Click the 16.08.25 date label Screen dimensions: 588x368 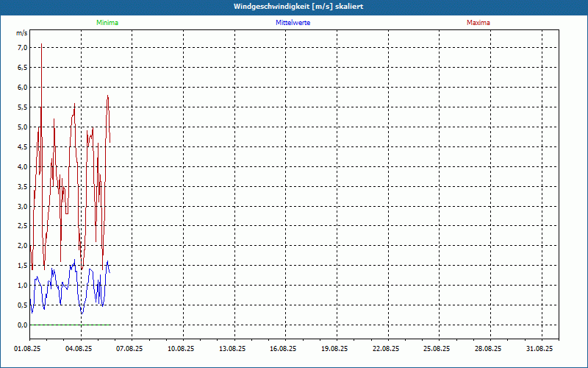pos(283,349)
